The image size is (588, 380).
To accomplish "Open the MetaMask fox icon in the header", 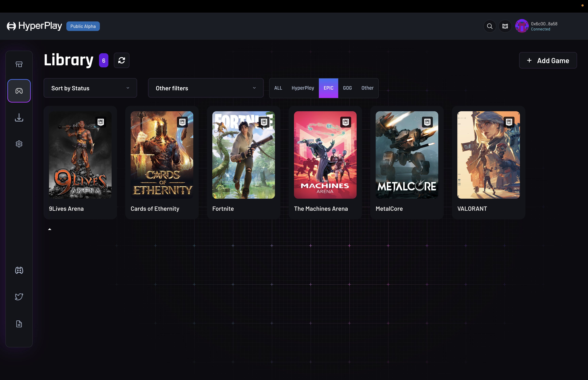I will coord(505,26).
